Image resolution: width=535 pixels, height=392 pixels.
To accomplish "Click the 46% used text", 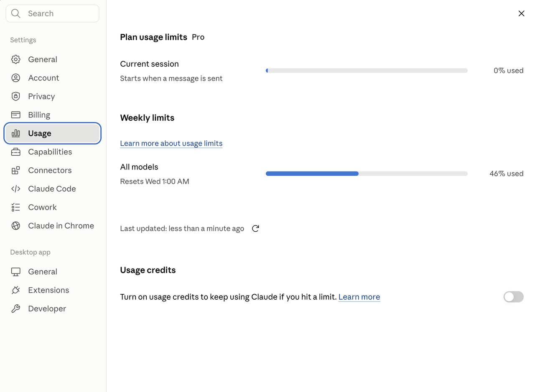I will pos(506,174).
